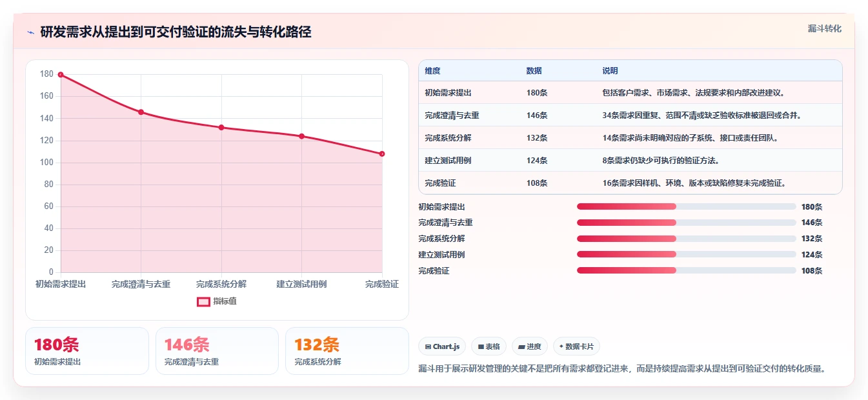Click the 维度 table column header
The width and height of the screenshot is (868, 400).
[x=432, y=71]
